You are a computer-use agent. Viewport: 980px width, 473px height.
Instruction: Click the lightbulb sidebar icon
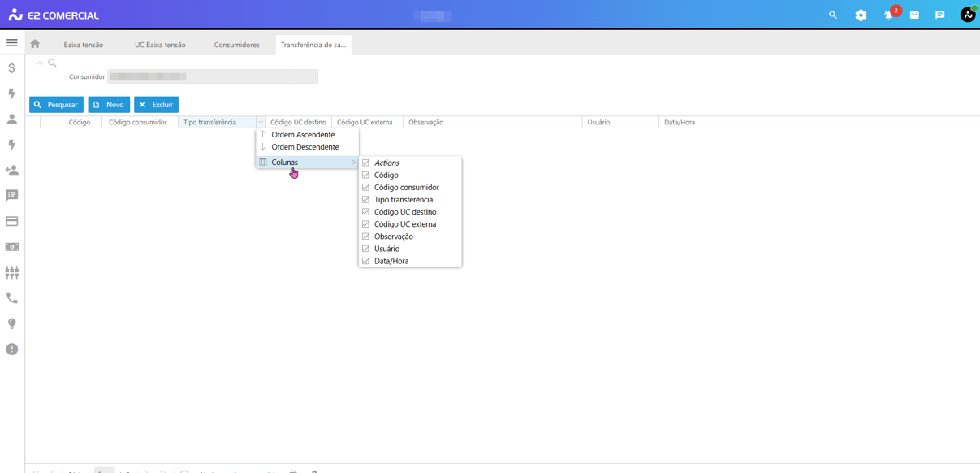[11, 323]
